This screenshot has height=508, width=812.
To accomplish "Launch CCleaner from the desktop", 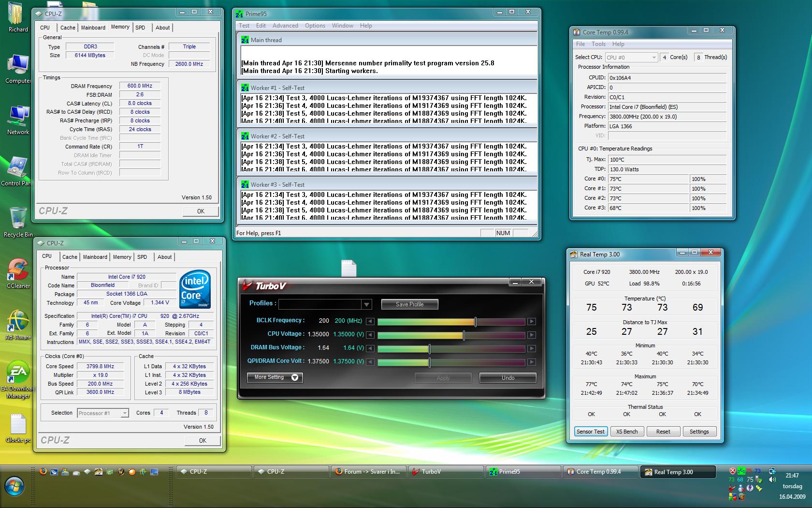I will click(18, 273).
